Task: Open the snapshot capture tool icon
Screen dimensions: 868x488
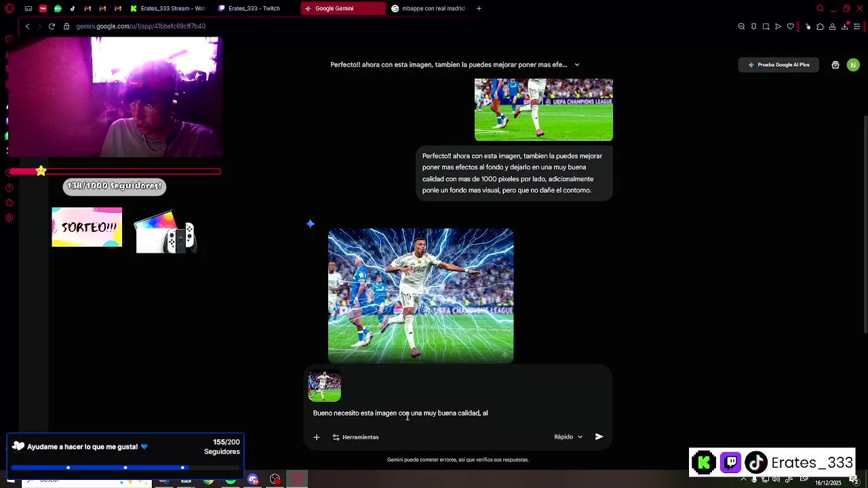Action: (x=766, y=26)
